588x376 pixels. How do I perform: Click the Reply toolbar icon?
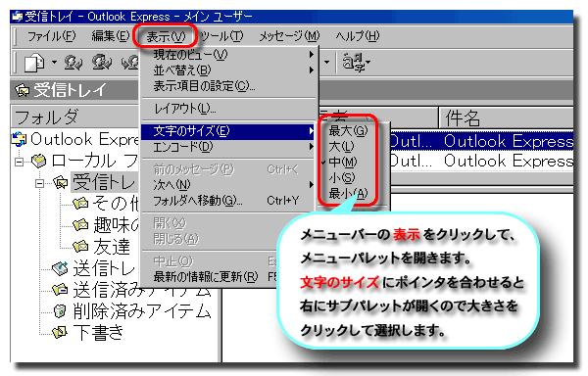point(73,63)
